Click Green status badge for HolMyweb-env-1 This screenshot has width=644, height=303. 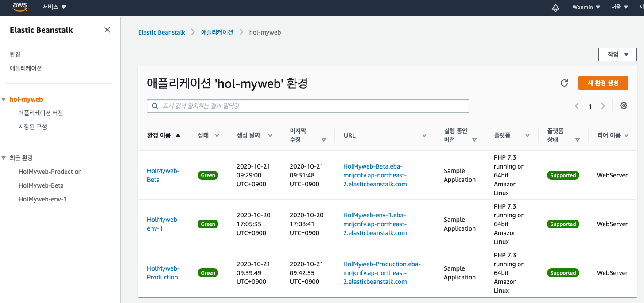208,224
